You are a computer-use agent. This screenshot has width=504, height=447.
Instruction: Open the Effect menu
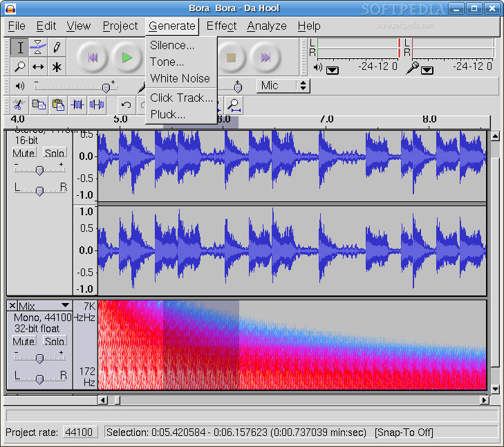point(221,26)
